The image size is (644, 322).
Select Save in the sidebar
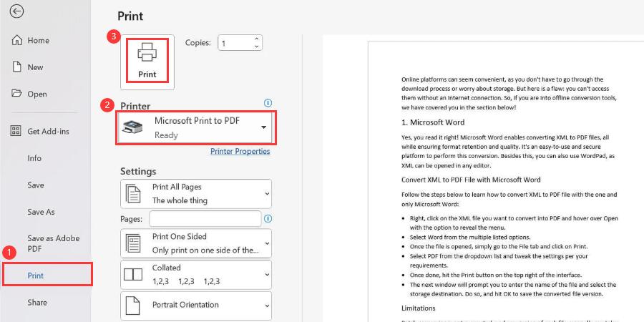(x=36, y=185)
